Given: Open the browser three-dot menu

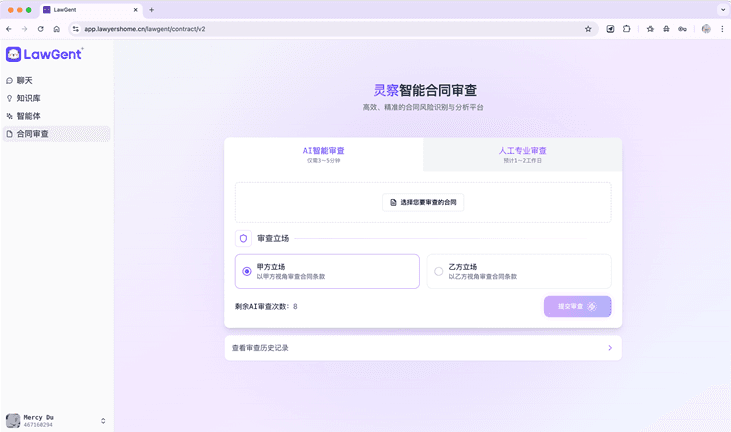Looking at the screenshot, I should [x=722, y=29].
